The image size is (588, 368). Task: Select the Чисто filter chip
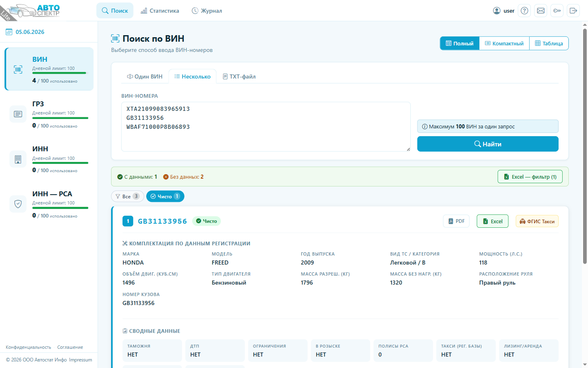(165, 196)
